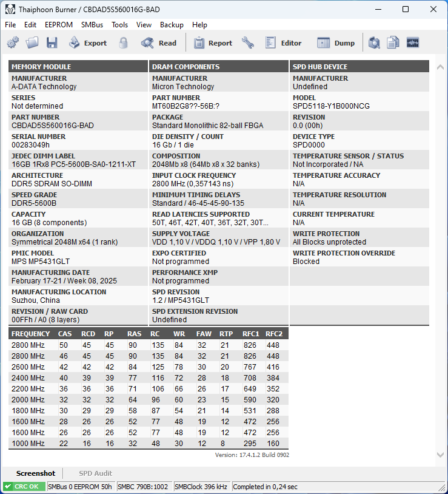Viewport: 448px width, 494px height.
Task: Open the EEPROM menu
Action: click(x=59, y=24)
